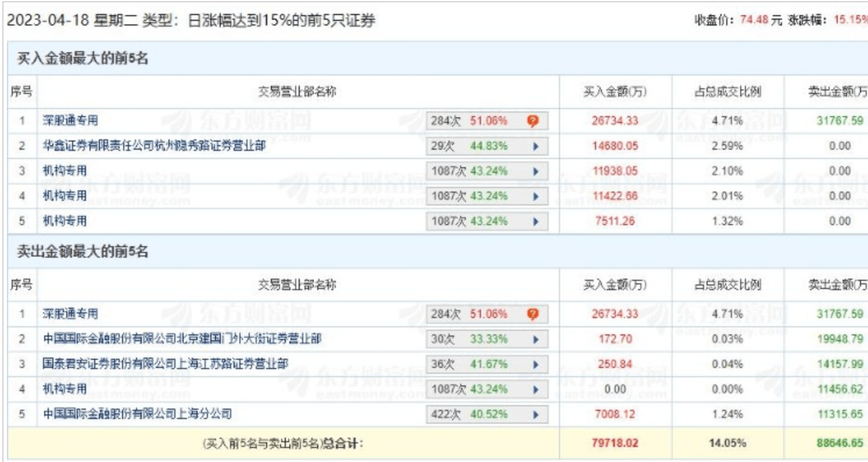Click the total buy amount 79718.02

[615, 443]
